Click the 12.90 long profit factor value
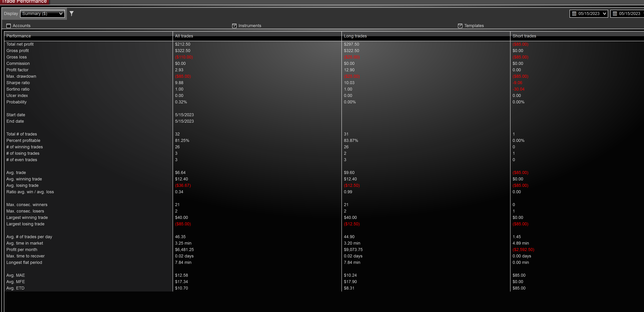 pos(349,70)
